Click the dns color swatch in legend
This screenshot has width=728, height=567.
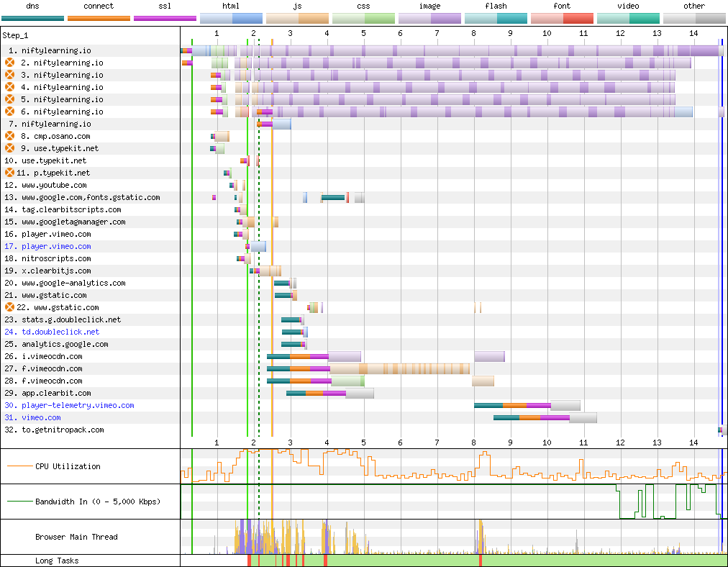32,18
